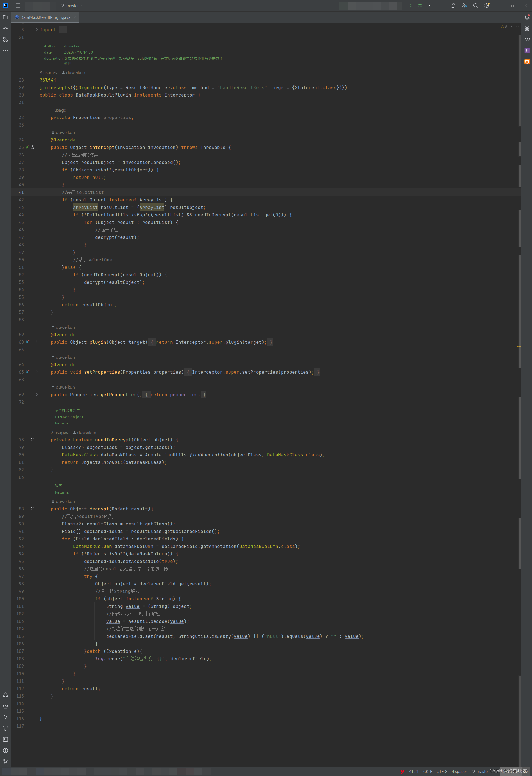This screenshot has width=532, height=776.
Task: Open the Terminal tool window
Action: (6, 739)
